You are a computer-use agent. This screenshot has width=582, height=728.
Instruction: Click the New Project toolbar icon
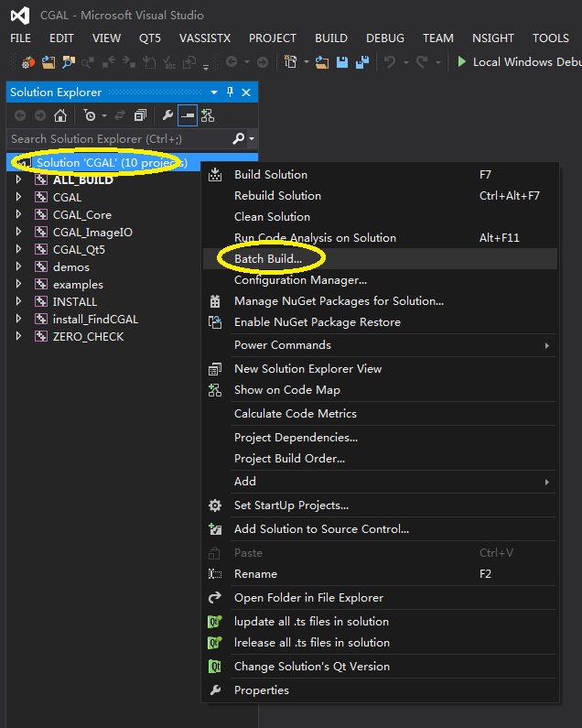coord(290,61)
